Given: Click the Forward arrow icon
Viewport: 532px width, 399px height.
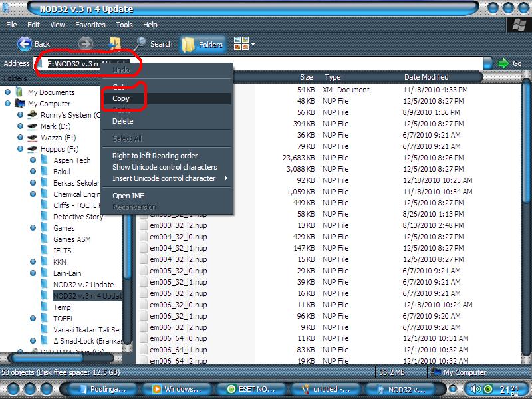Looking at the screenshot, I should (x=85, y=44).
